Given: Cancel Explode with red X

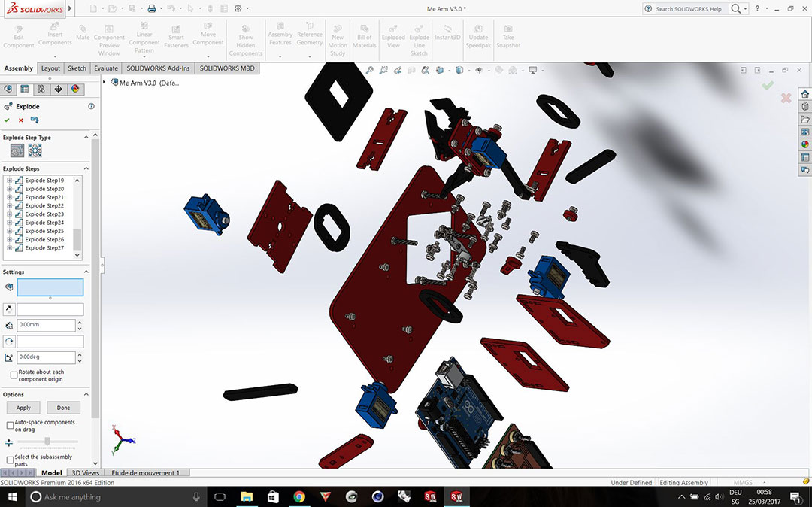Looking at the screenshot, I should pyautogui.click(x=21, y=120).
